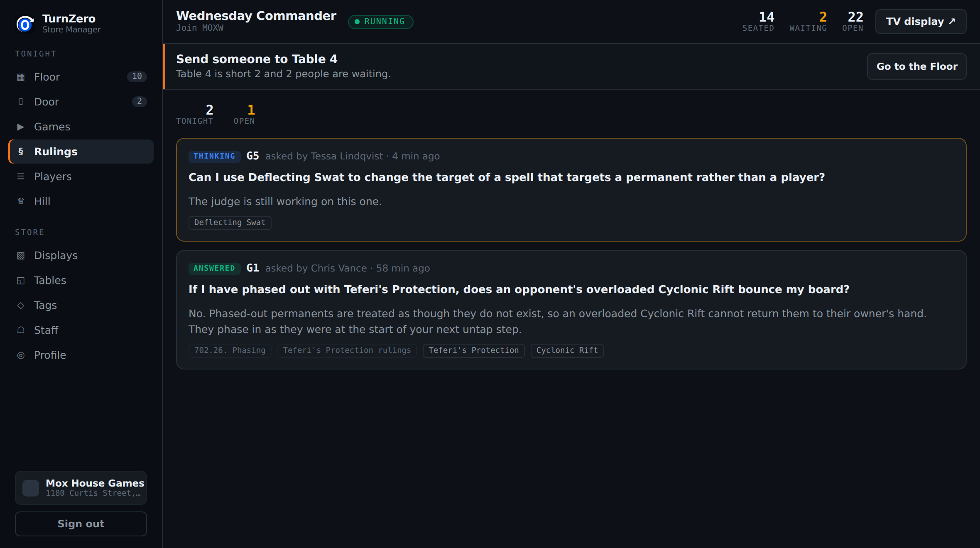The image size is (980, 548).
Task: Open the Tables menu item
Action: point(81,280)
